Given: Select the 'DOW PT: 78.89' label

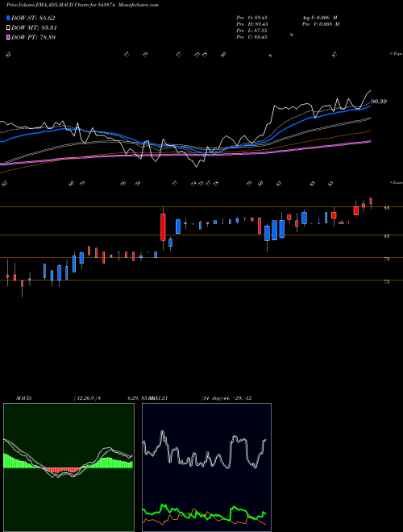Looking at the screenshot, I should click(x=33, y=37).
